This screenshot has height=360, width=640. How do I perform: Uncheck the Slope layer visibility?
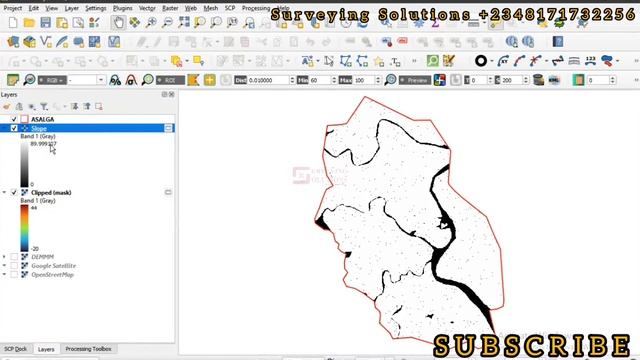tap(14, 128)
